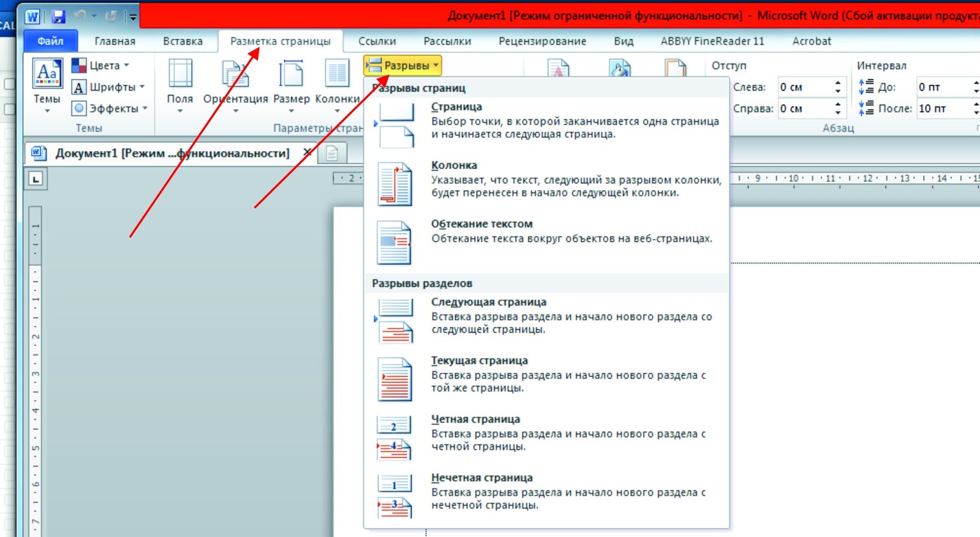Open the Файл tab
Image resolution: width=980 pixels, height=537 pixels.
(50, 41)
